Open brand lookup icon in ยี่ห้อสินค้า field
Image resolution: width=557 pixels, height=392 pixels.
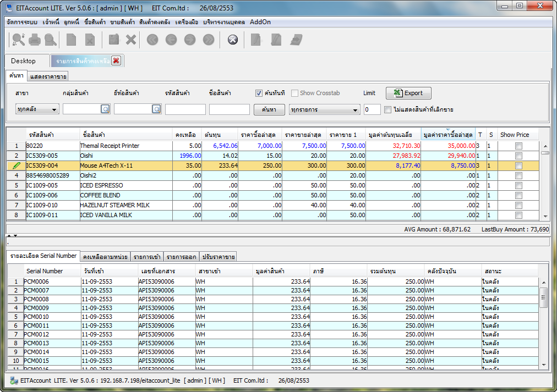point(156,109)
